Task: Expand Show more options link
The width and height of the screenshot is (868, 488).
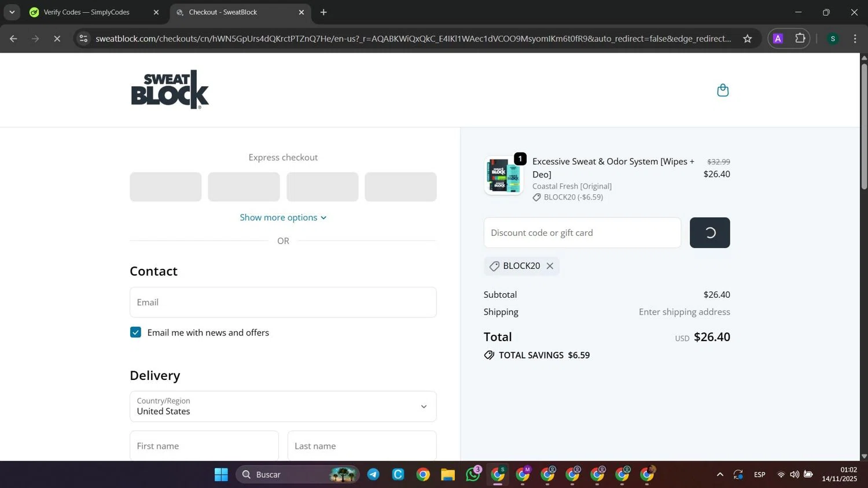Action: point(283,217)
